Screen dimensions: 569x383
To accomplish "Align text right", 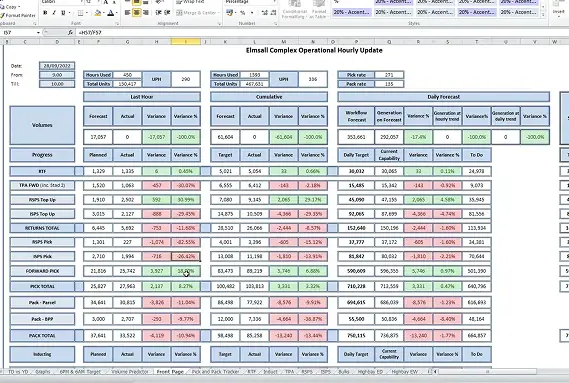I will point(146,13).
